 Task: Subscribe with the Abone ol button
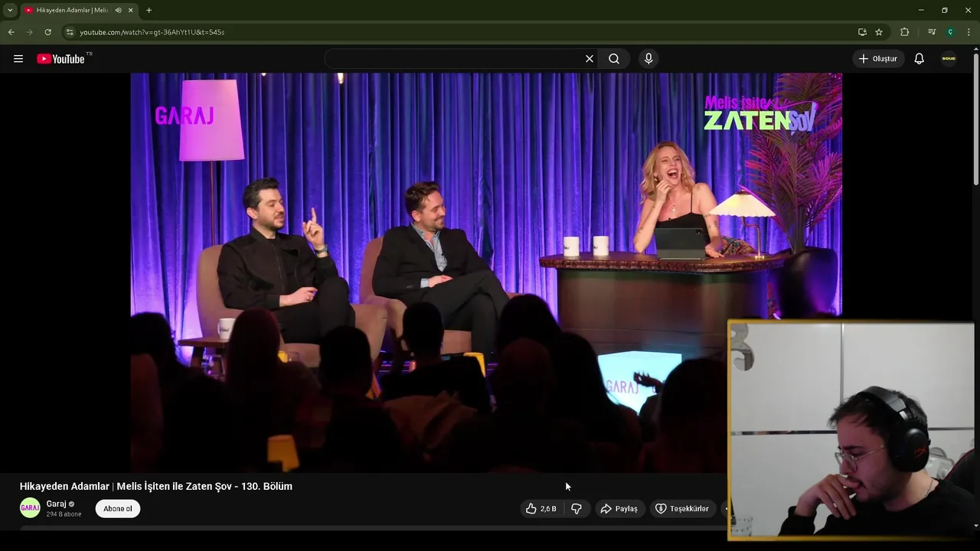click(x=118, y=509)
